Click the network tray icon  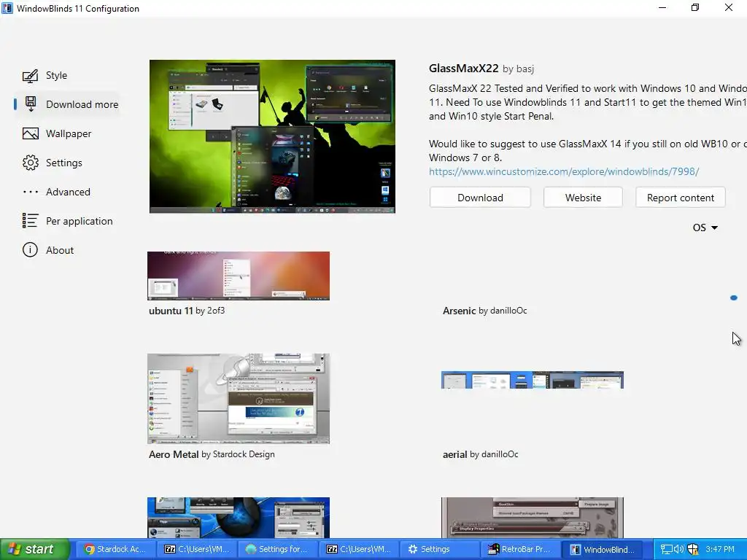pos(666,550)
